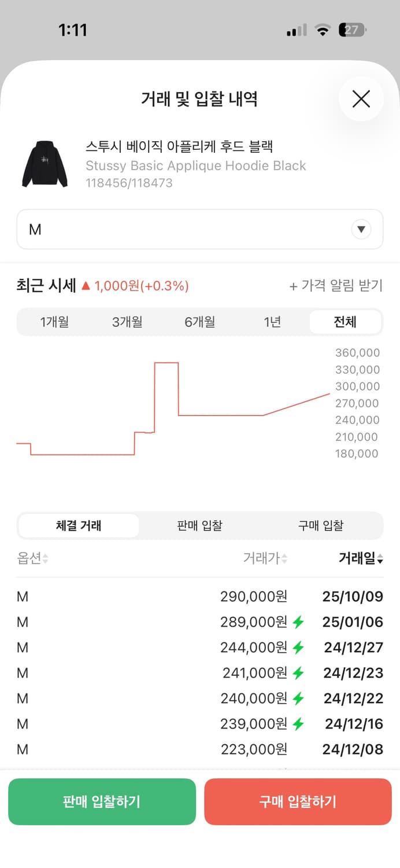Click the express delivery bolt next to 289,000원
The height and width of the screenshot is (868, 400).
(x=299, y=622)
